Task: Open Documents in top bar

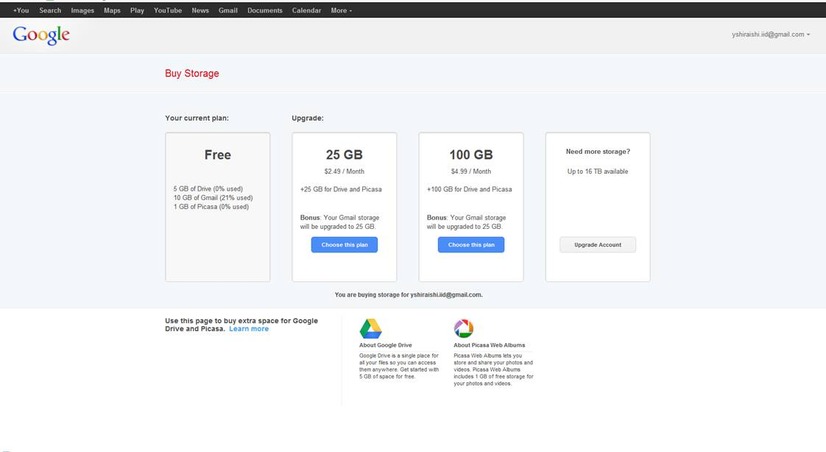Action: click(x=265, y=10)
